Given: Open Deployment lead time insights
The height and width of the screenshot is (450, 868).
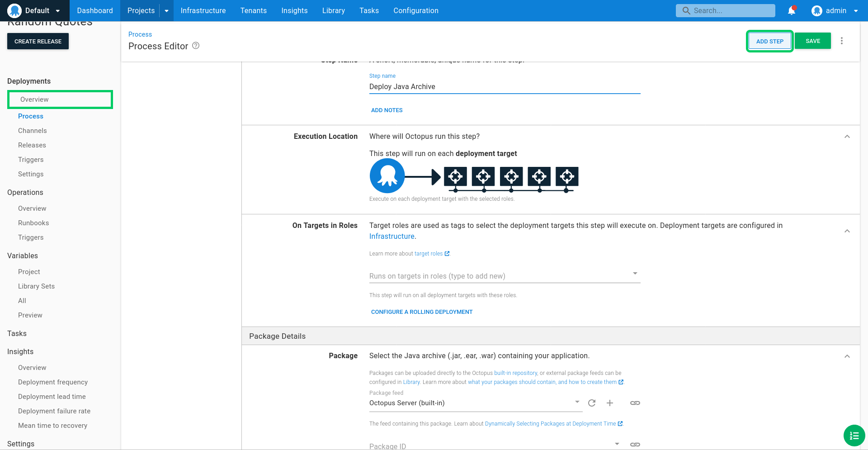Looking at the screenshot, I should point(52,397).
